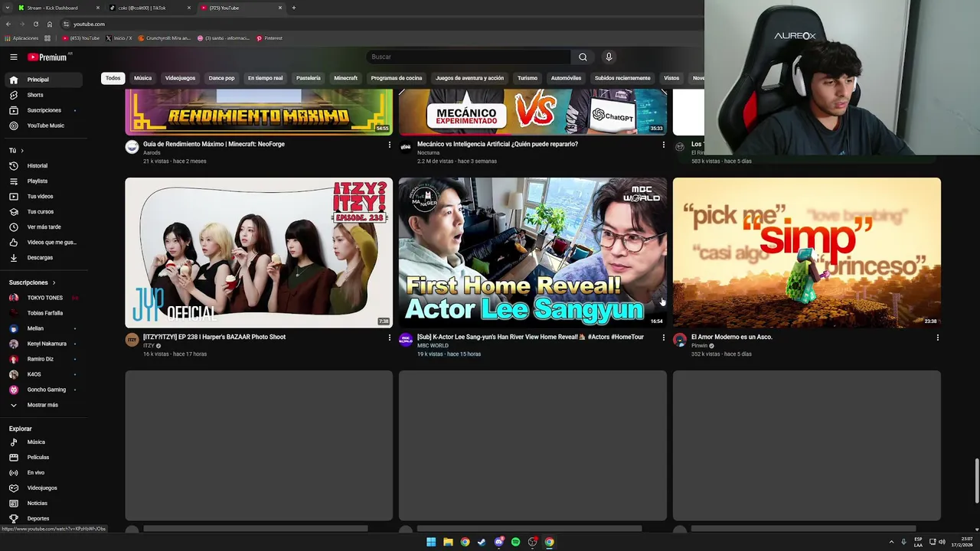The height and width of the screenshot is (551, 980).
Task: Open the Rendimiento Máximo Minecraft thumbnail
Action: tap(259, 112)
